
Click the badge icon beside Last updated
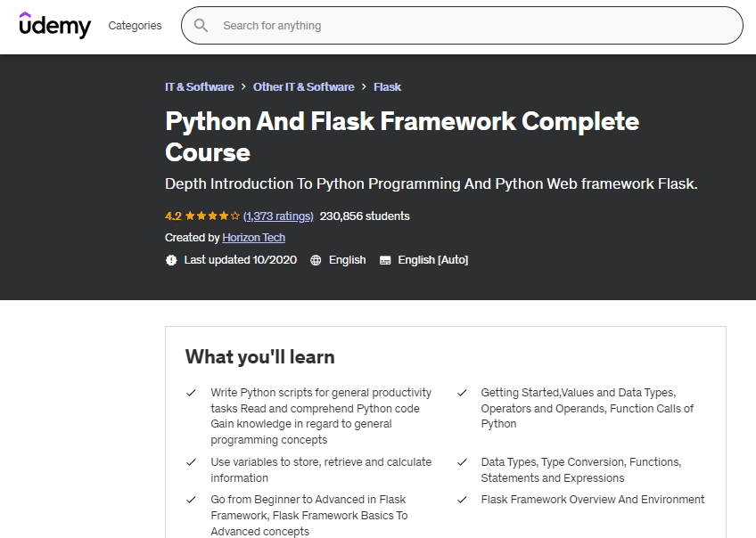tap(172, 260)
